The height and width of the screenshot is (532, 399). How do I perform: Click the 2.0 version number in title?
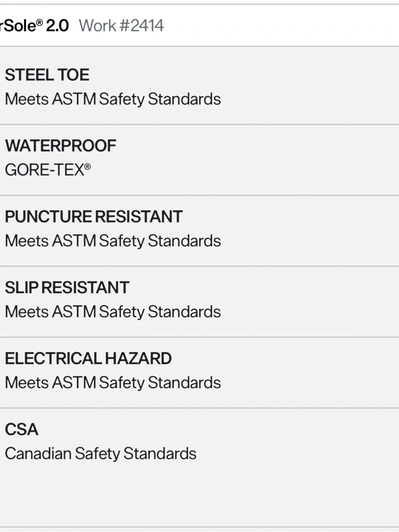(57, 26)
